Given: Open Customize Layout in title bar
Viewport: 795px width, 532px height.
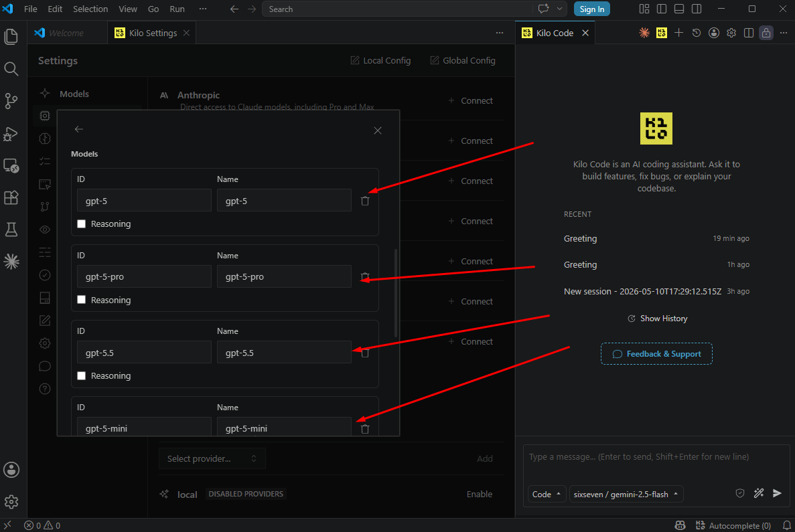Looking at the screenshot, I should point(644,9).
